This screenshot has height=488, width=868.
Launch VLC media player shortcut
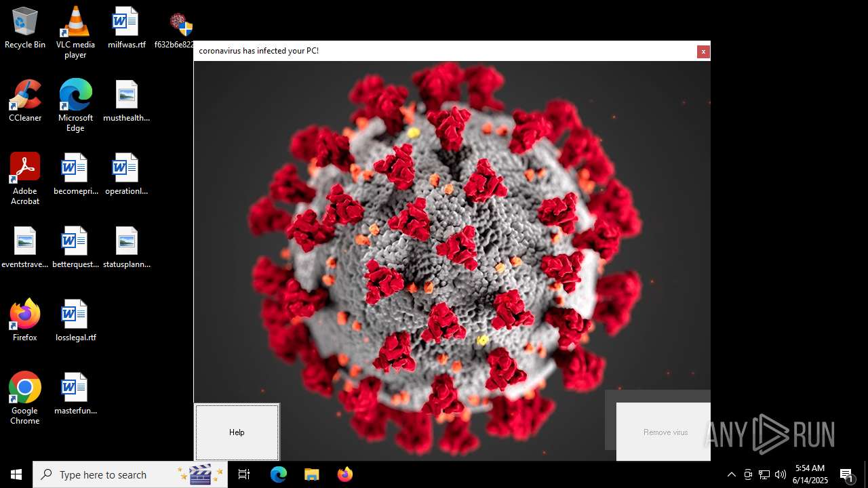(x=75, y=33)
